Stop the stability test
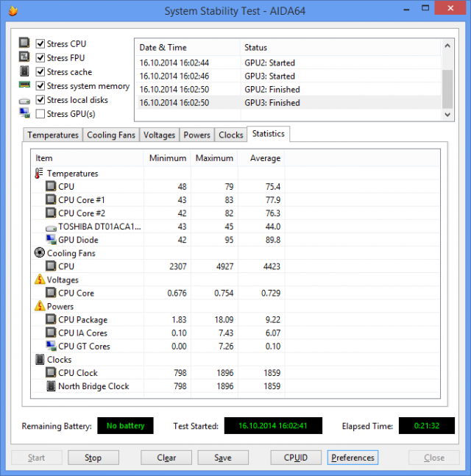Screen dimensions: 471x476 click(93, 458)
